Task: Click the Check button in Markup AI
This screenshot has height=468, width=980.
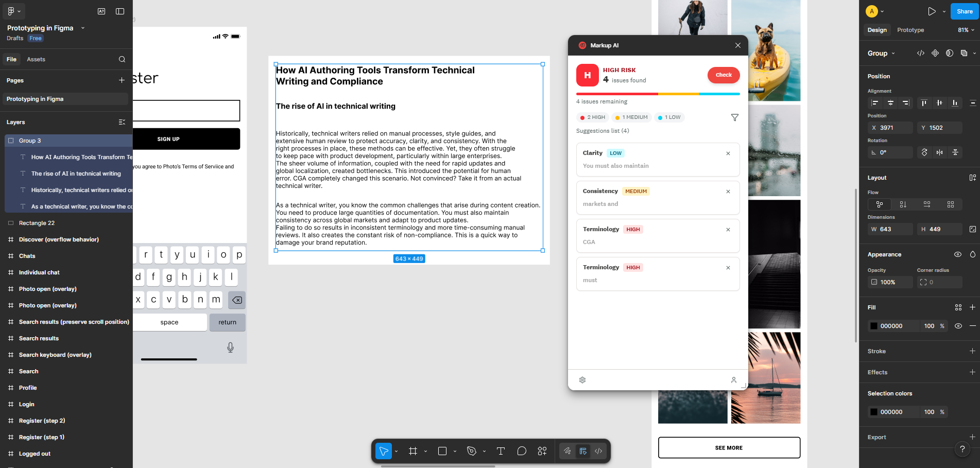Action: pyautogui.click(x=724, y=75)
